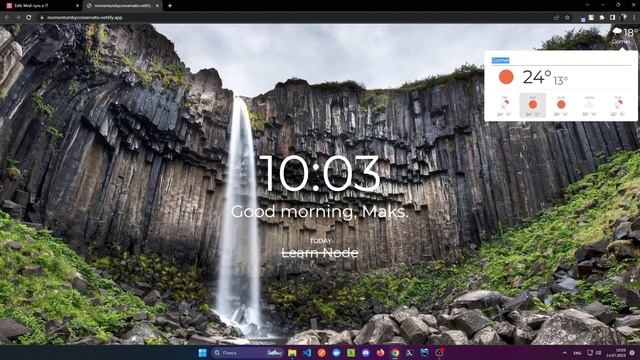Open a new browser tab

pos(170,6)
